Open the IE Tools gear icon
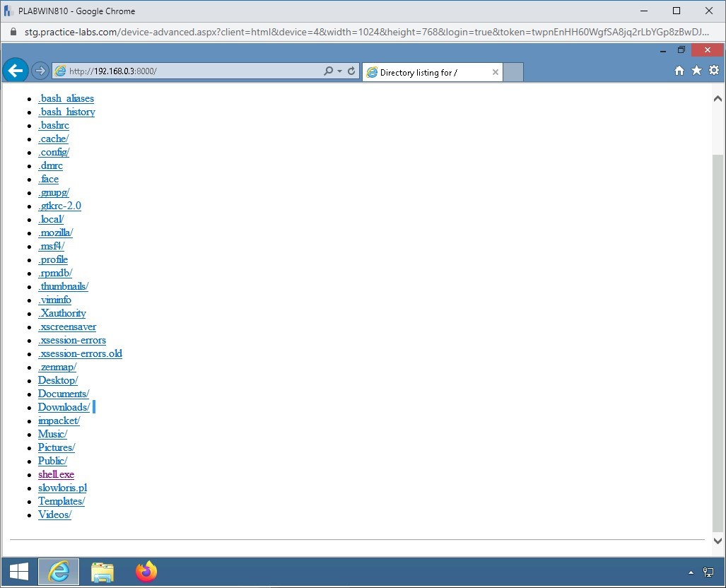Viewport: 726px width, 588px height. tap(713, 71)
